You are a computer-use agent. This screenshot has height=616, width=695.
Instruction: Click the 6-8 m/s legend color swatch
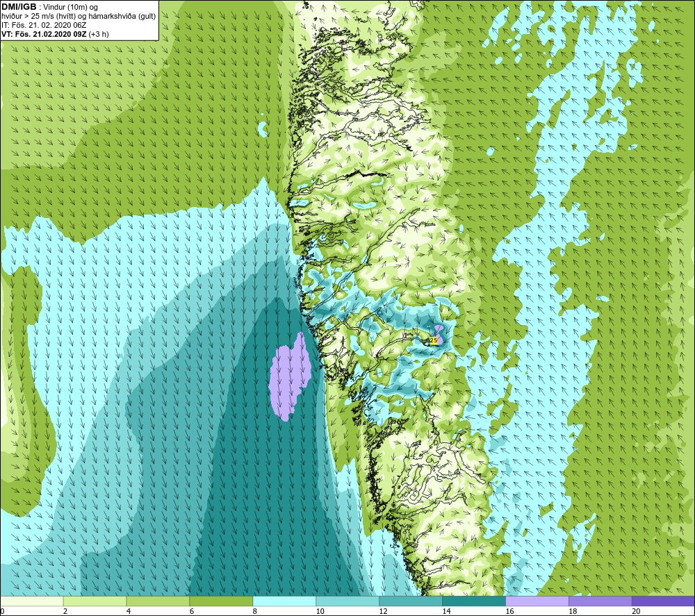click(x=221, y=601)
